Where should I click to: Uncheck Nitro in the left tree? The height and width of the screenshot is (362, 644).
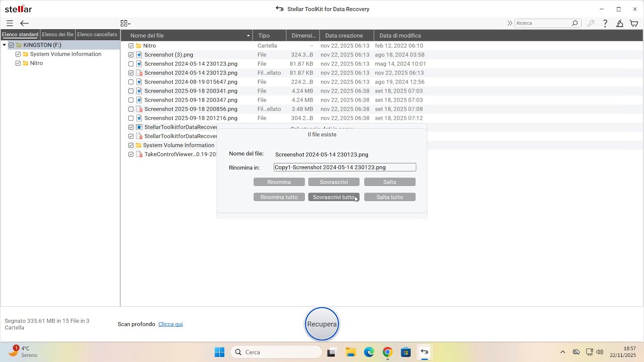18,63
